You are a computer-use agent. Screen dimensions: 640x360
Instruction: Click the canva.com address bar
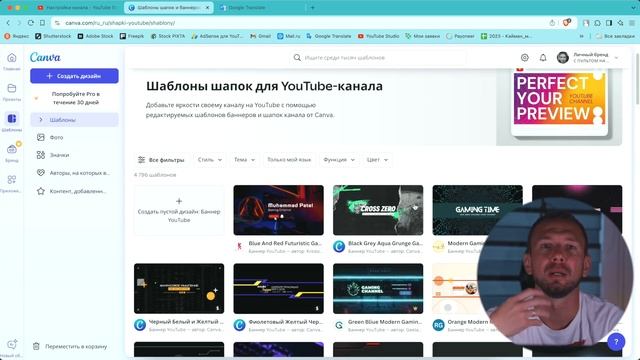(302, 23)
